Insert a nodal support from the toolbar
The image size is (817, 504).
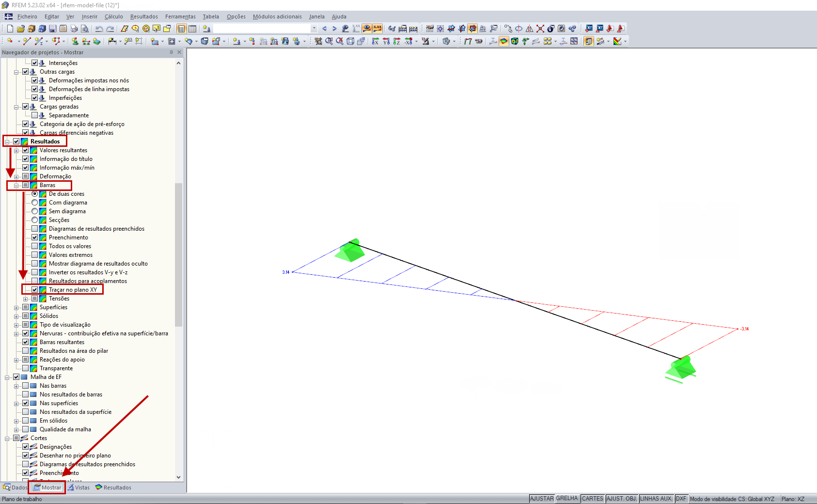point(75,41)
